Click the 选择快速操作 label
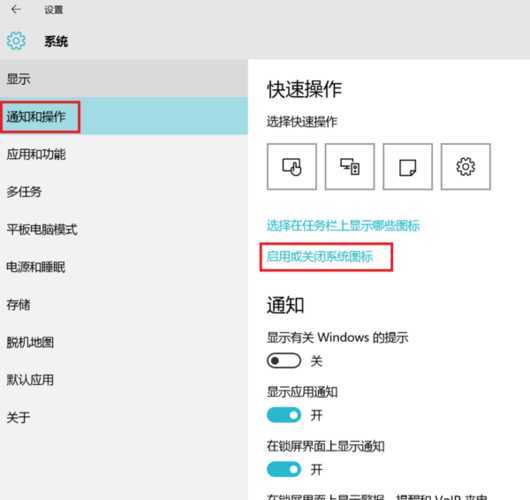Screen dimensions: 530x500 pyautogui.click(x=302, y=122)
